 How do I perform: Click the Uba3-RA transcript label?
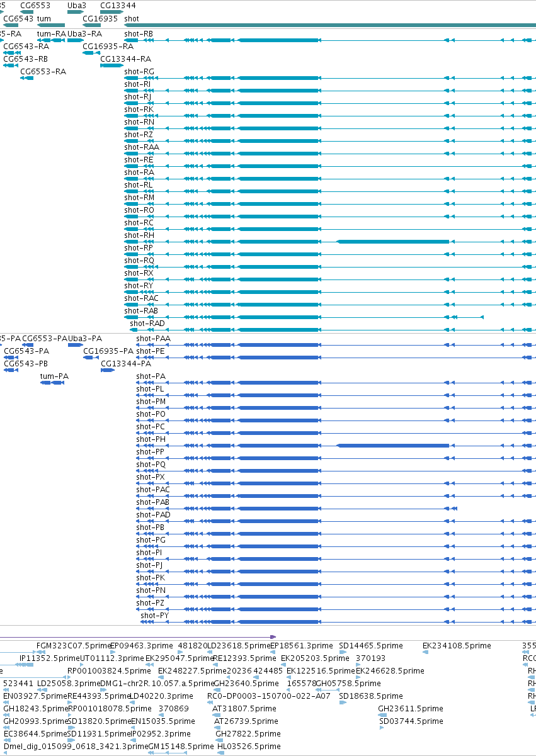click(x=84, y=33)
